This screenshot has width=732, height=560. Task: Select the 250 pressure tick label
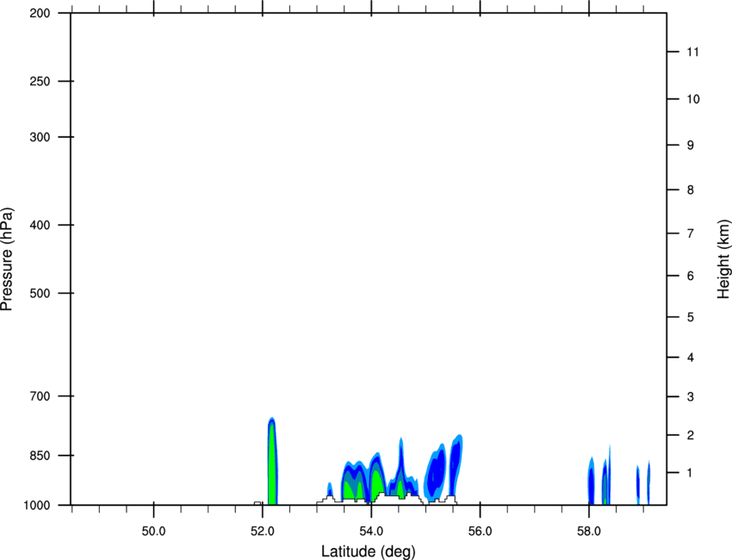[40, 81]
